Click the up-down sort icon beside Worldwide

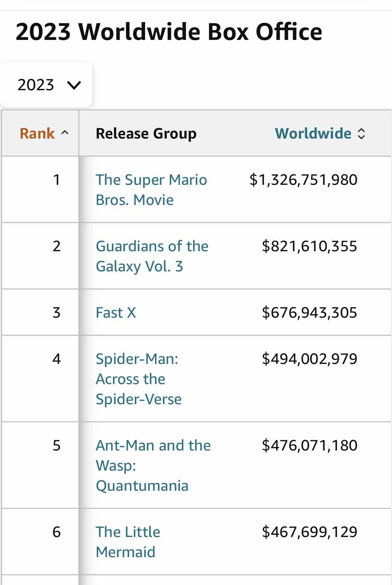(x=361, y=134)
